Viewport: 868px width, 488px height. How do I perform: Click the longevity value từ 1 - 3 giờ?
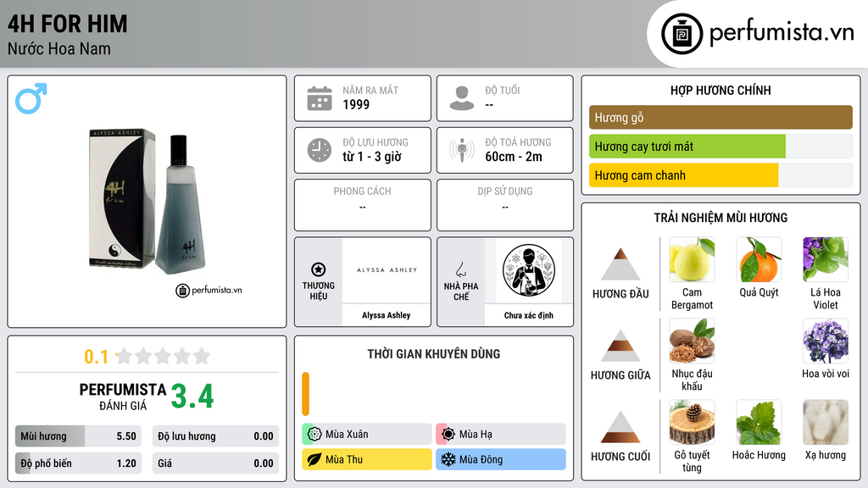click(x=372, y=157)
